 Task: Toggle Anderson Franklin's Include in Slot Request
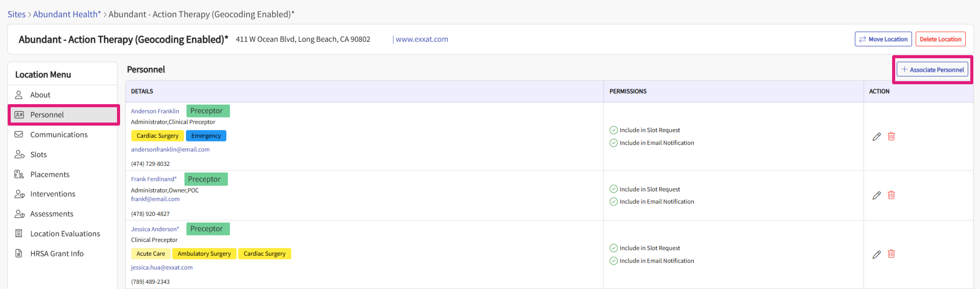[614, 130]
